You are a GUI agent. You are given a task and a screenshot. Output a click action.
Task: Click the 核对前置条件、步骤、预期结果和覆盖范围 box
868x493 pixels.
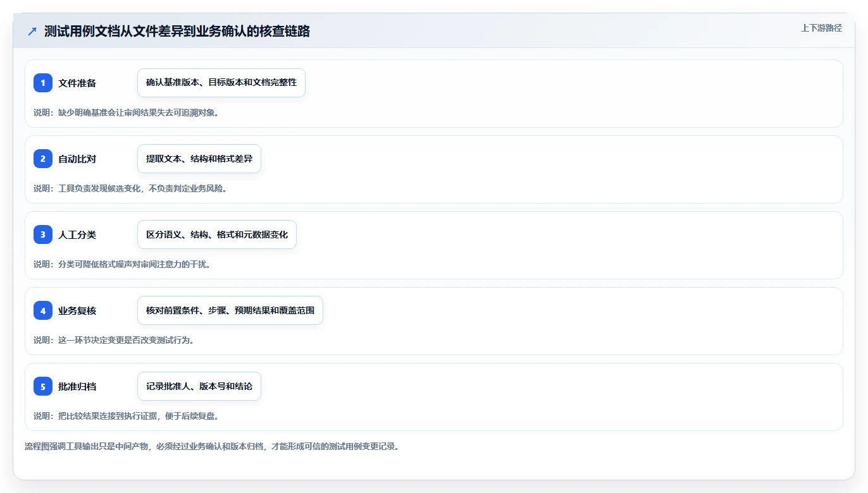coord(230,310)
